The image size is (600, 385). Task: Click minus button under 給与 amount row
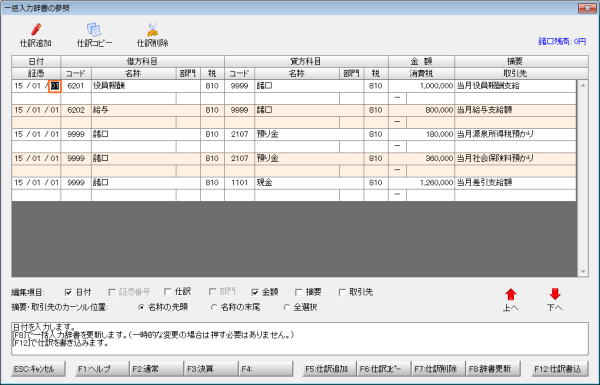click(x=397, y=122)
